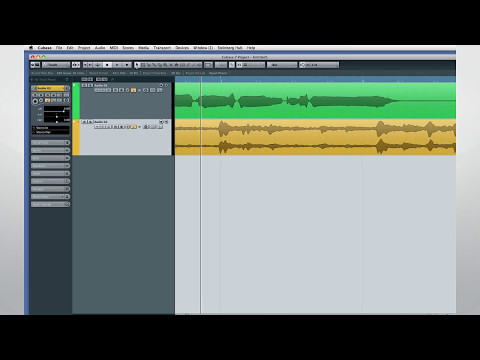Expand the Inserts inspector section
480x360 pixels.
click(50, 150)
